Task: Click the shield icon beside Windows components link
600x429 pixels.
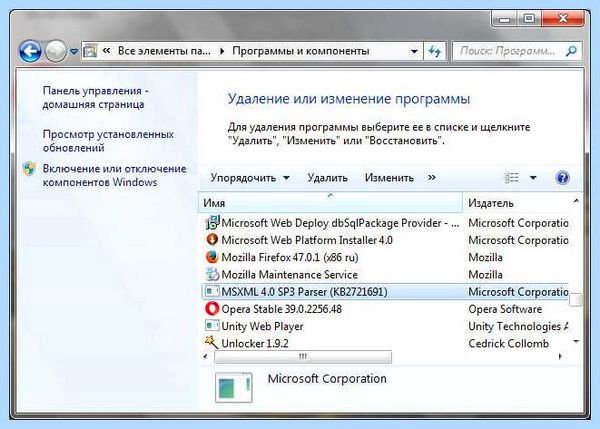Action: point(29,169)
